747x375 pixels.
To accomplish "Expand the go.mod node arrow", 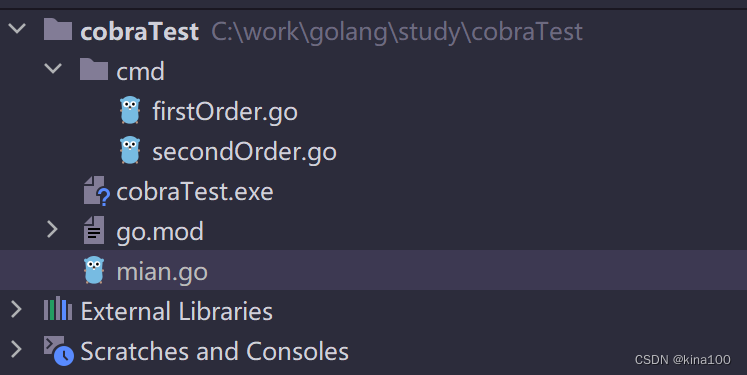I will pyautogui.click(x=52, y=230).
